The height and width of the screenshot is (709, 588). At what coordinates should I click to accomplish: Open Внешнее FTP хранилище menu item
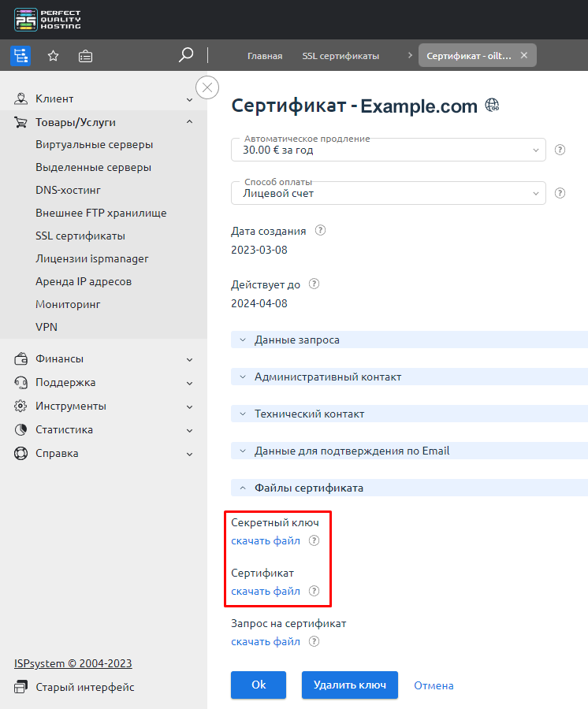pos(101,213)
